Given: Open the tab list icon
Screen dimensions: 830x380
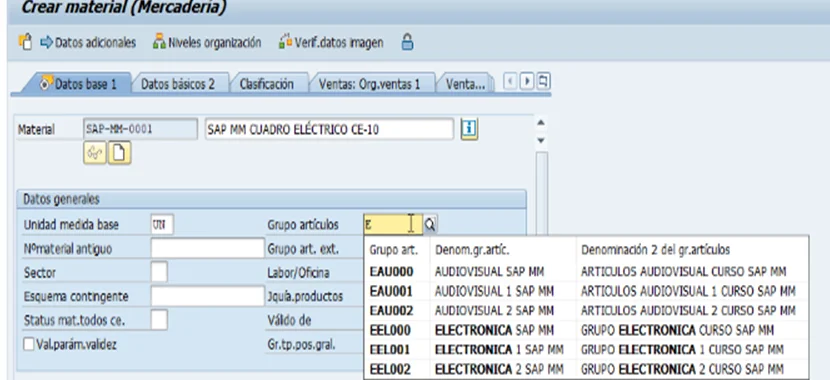Looking at the screenshot, I should click(544, 82).
